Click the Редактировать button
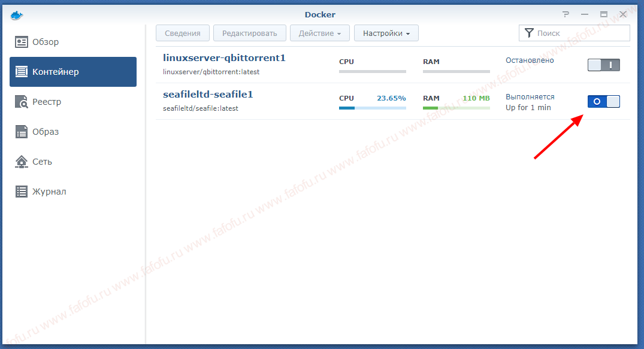Image resolution: width=644 pixels, height=349 pixels. click(249, 34)
